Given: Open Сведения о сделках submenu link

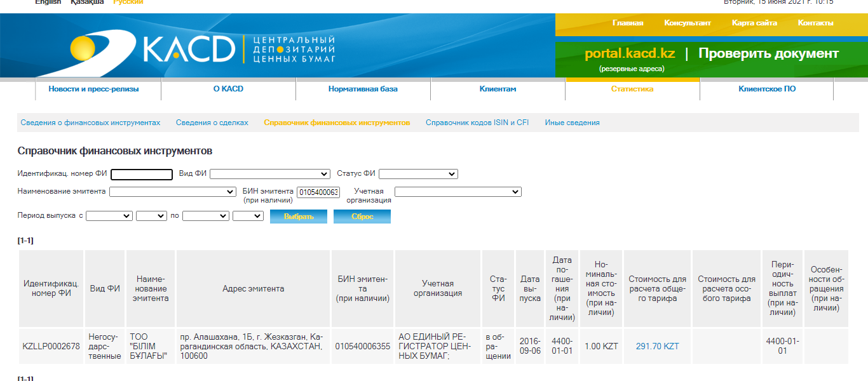Looking at the screenshot, I should tap(212, 123).
